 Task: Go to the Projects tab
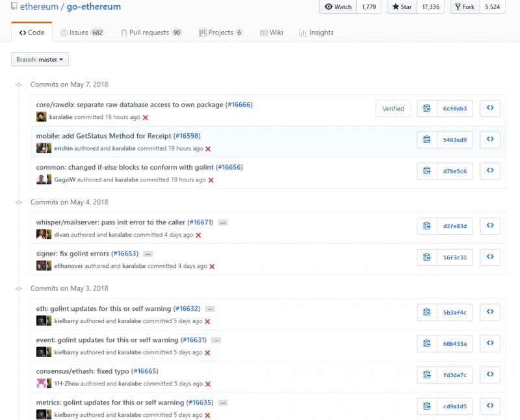pos(221,33)
